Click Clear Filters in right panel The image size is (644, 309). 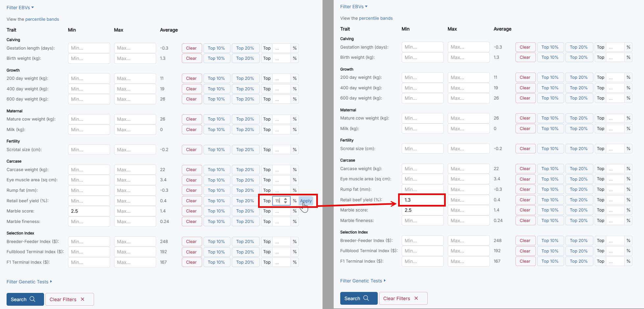click(403, 298)
